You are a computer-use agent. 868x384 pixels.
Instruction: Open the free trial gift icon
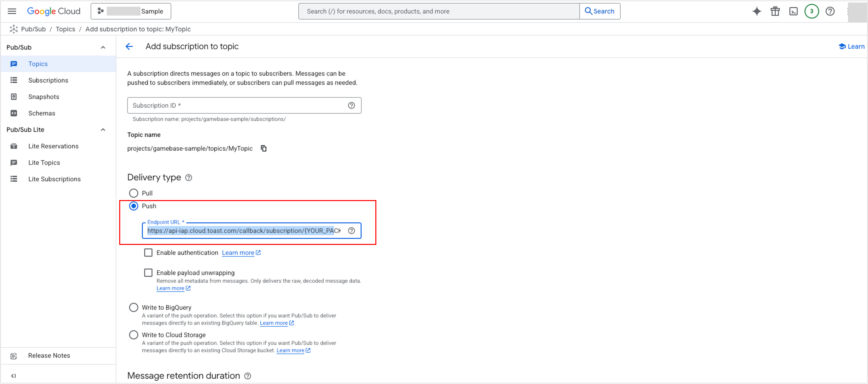[775, 11]
